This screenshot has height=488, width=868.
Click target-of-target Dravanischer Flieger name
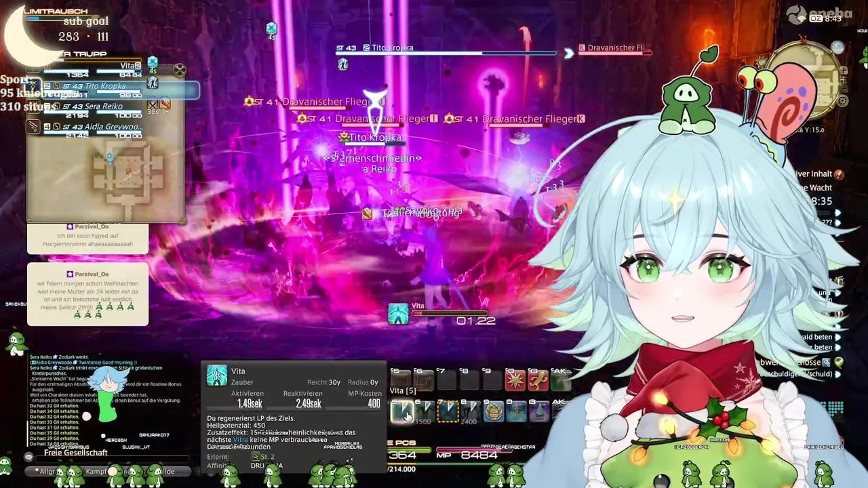[620, 47]
